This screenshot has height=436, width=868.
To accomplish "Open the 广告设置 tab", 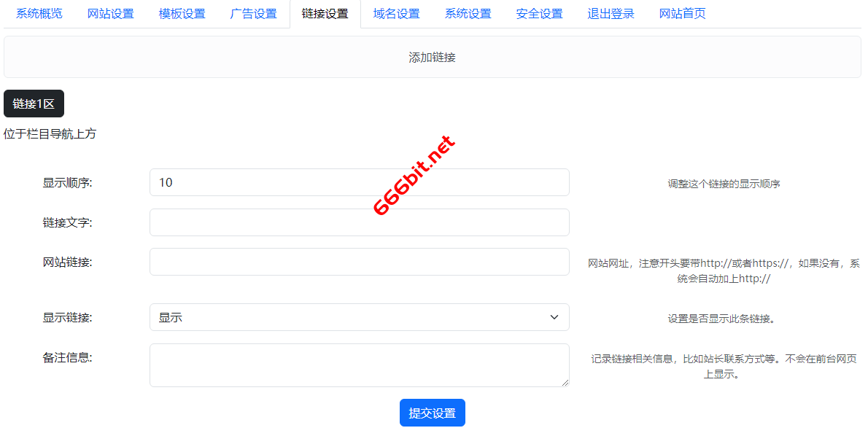I will pos(254,14).
